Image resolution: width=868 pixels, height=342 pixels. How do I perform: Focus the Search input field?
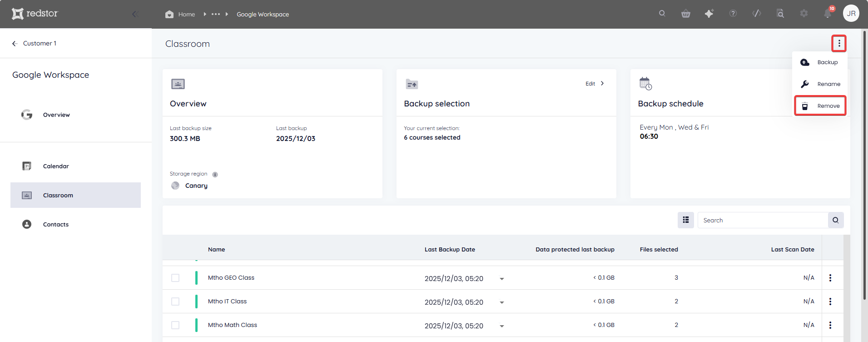pos(763,220)
